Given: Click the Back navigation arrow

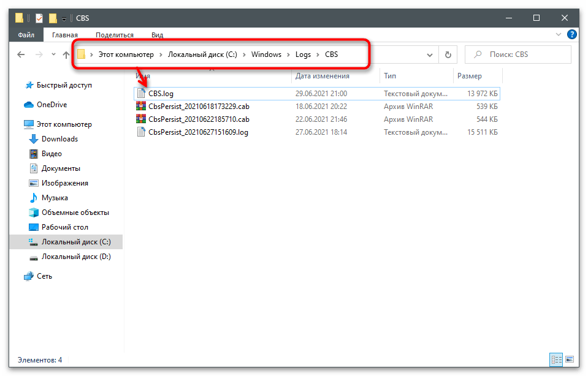Looking at the screenshot, I should (x=21, y=55).
